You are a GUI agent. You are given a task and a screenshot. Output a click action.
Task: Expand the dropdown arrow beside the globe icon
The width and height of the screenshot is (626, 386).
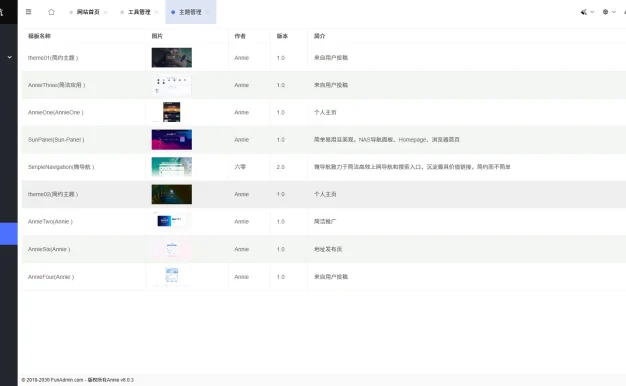pos(614,12)
